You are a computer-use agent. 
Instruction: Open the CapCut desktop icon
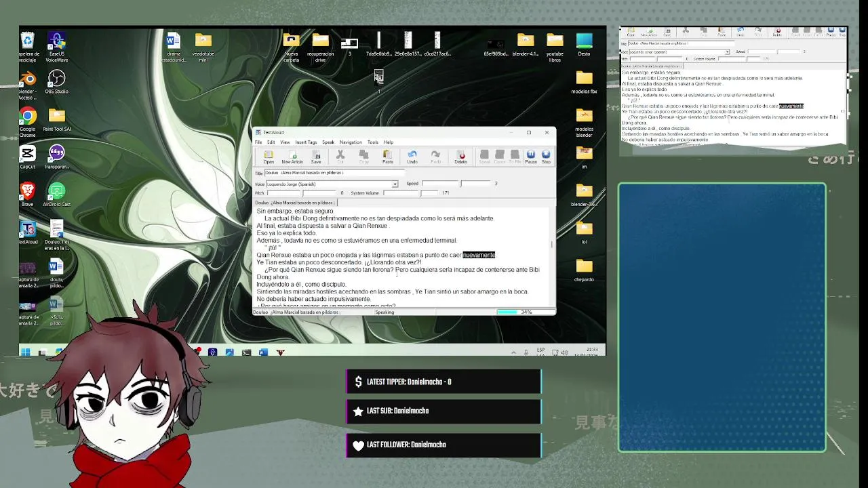pos(28,157)
